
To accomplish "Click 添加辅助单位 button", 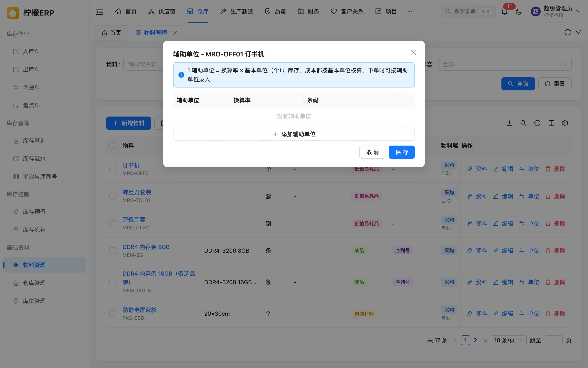I will 294,134.
